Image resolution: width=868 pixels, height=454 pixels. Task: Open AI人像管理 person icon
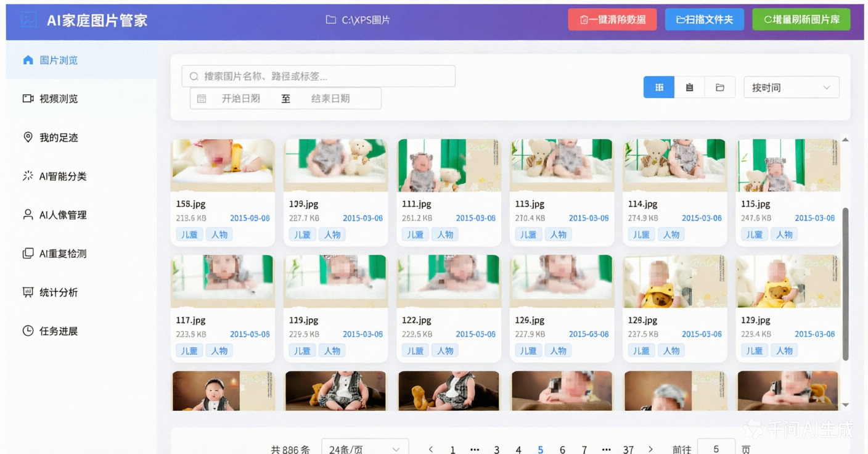[28, 215]
